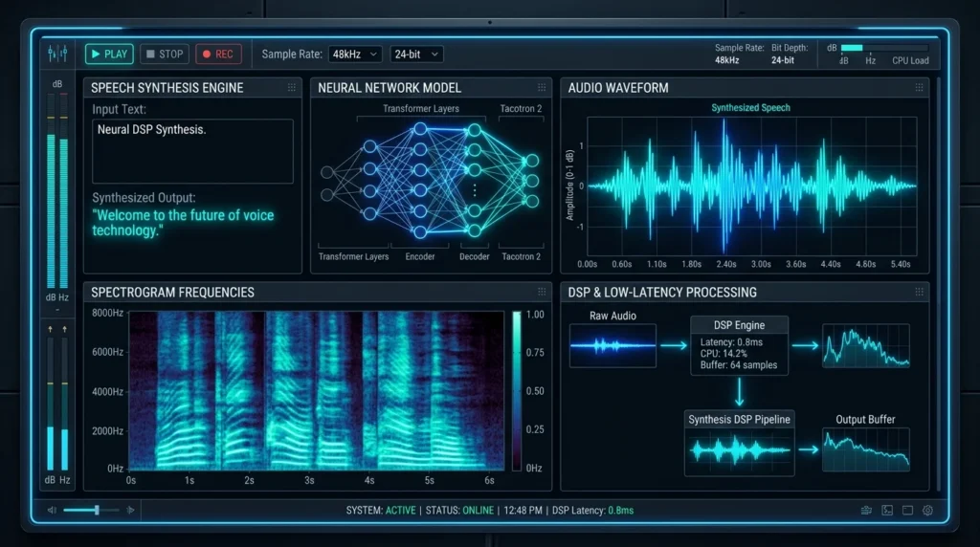The width and height of the screenshot is (980, 547).
Task: Click the volume-down speaker icon
Action: tap(52, 510)
